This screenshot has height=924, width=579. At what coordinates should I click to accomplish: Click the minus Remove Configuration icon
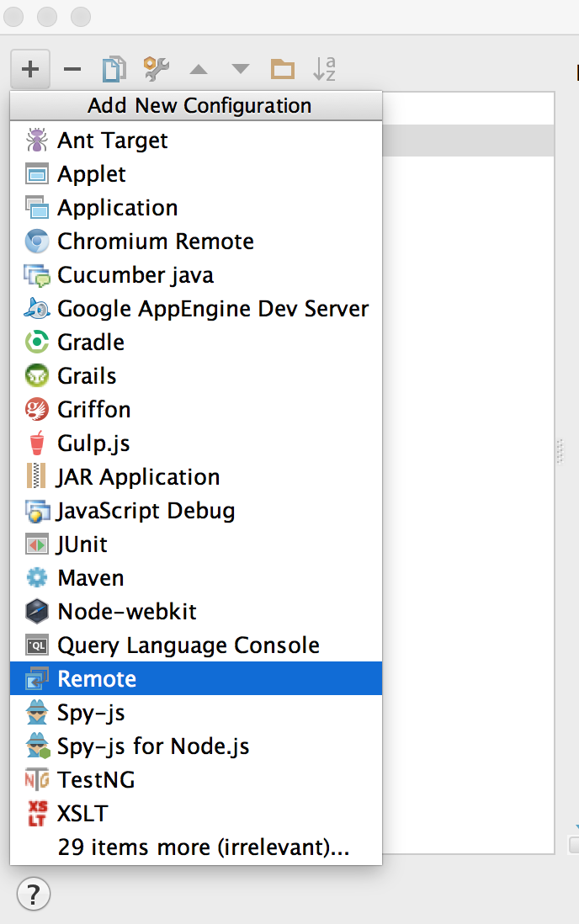pyautogui.click(x=72, y=69)
